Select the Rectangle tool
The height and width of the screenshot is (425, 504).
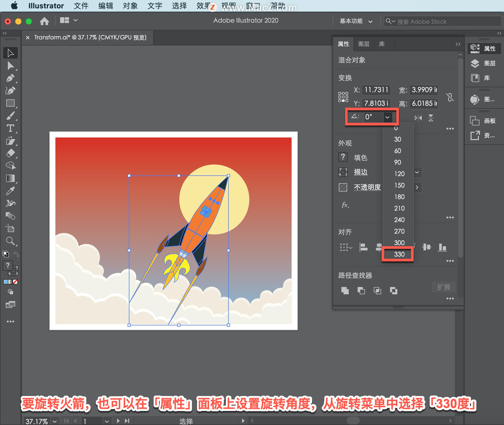(10, 103)
